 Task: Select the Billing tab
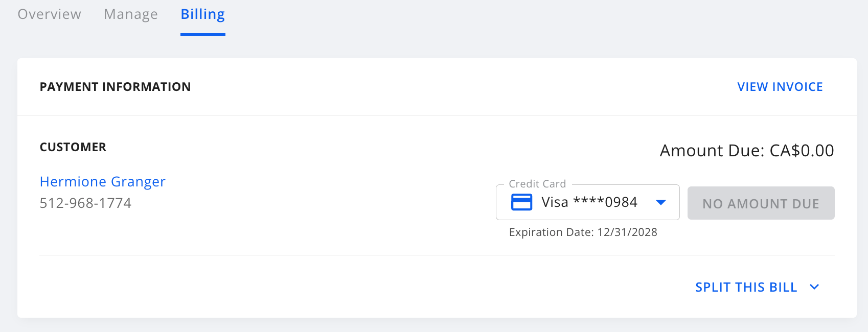click(203, 14)
